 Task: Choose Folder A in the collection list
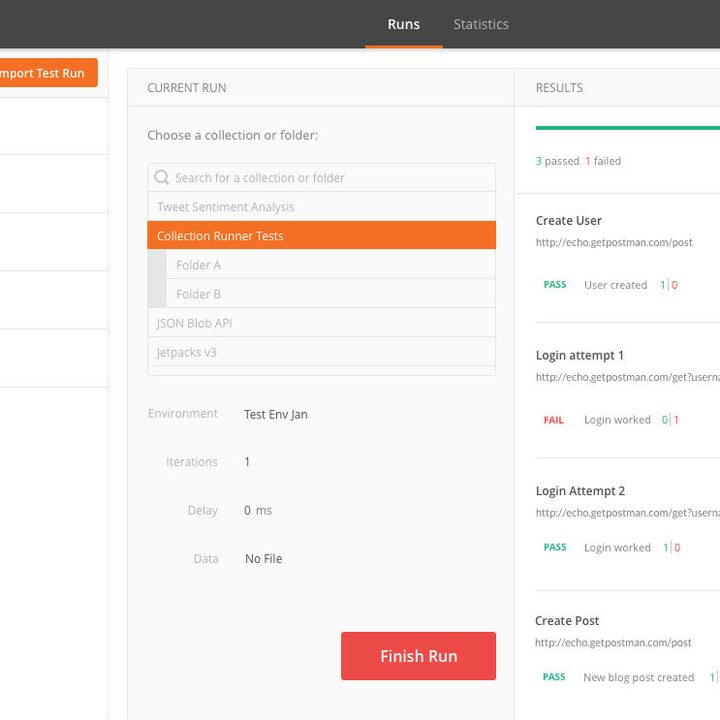(x=331, y=264)
